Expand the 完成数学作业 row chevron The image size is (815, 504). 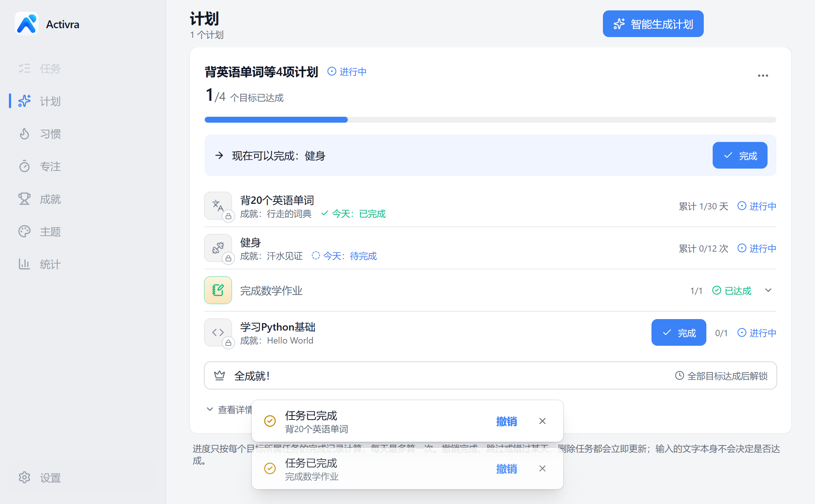(x=768, y=290)
